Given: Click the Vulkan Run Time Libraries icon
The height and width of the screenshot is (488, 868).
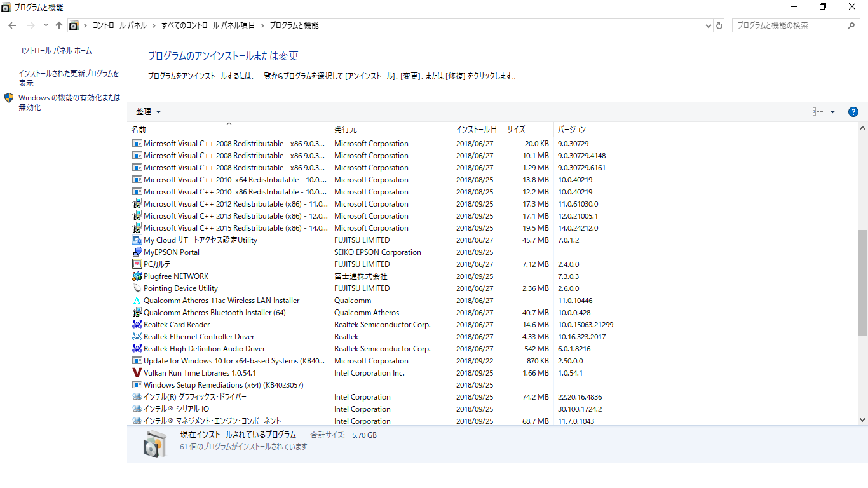Looking at the screenshot, I should point(137,373).
